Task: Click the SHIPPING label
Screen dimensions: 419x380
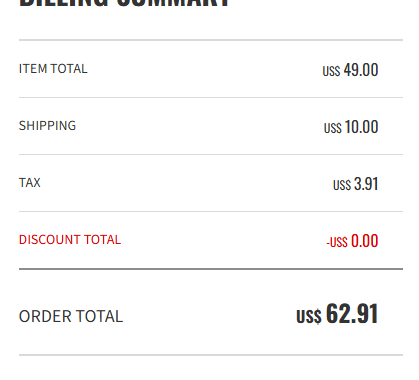Action: tap(47, 126)
